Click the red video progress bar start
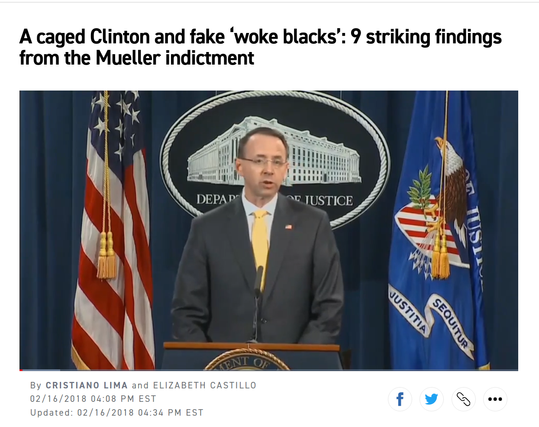 (21, 370)
